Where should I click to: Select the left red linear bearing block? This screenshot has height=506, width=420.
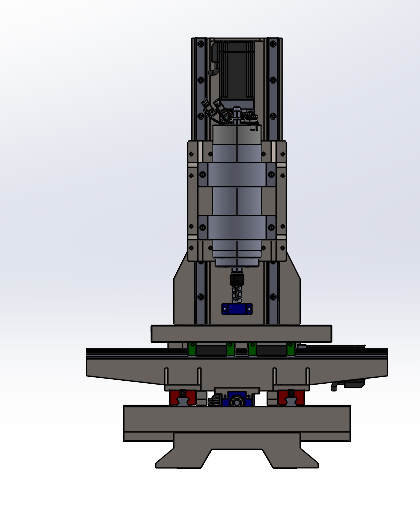[x=183, y=398]
